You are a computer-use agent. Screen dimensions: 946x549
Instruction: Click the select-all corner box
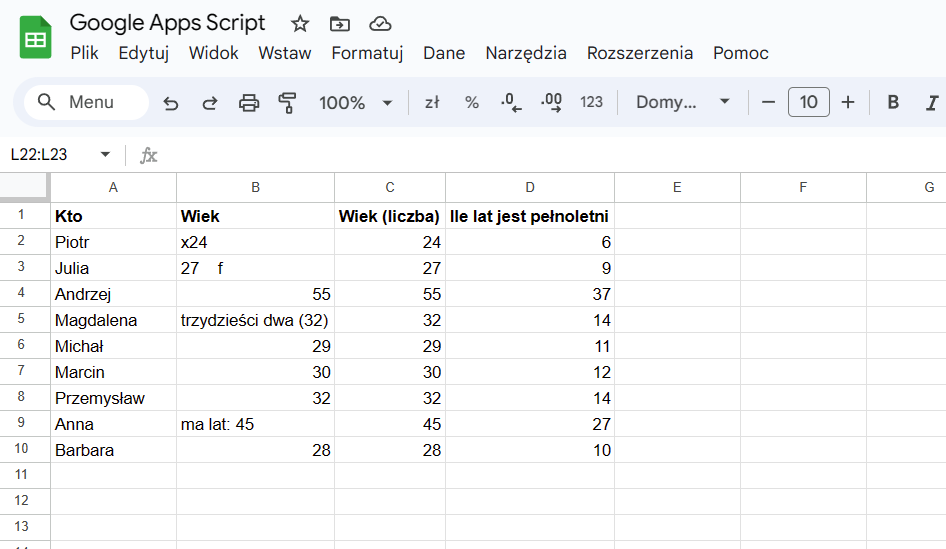coord(24,186)
